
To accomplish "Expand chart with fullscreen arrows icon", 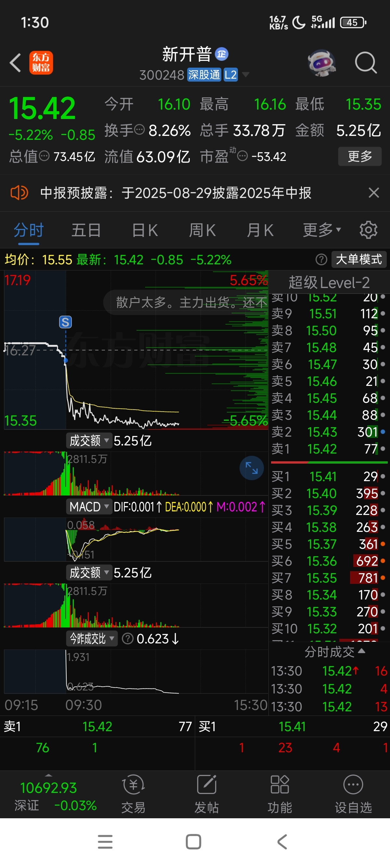I will click(252, 468).
